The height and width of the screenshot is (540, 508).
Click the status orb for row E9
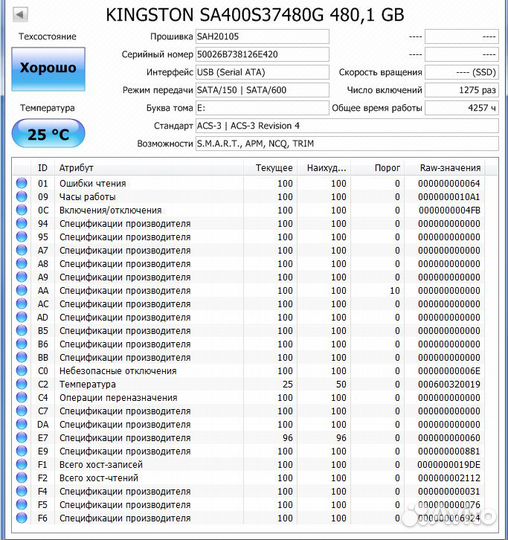tap(22, 451)
